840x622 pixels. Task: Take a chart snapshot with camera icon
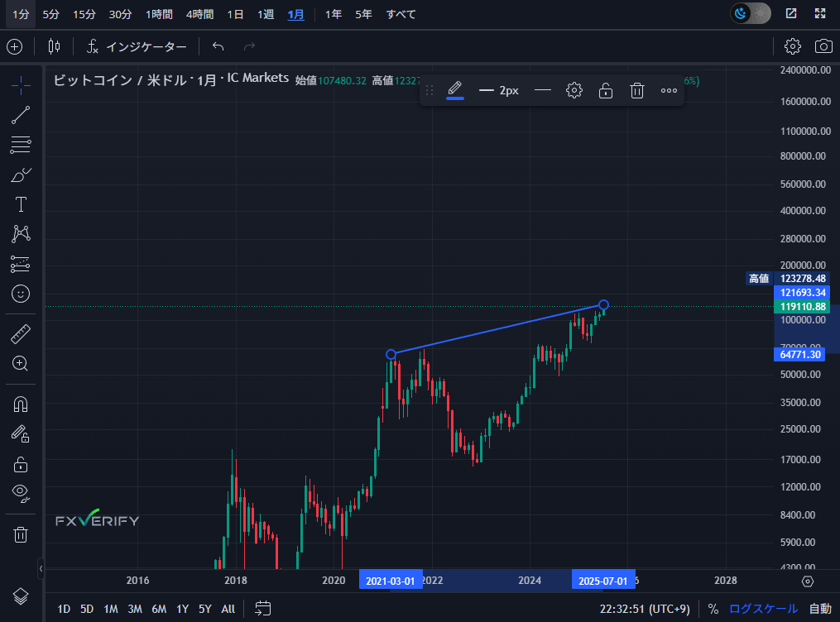[x=823, y=46]
